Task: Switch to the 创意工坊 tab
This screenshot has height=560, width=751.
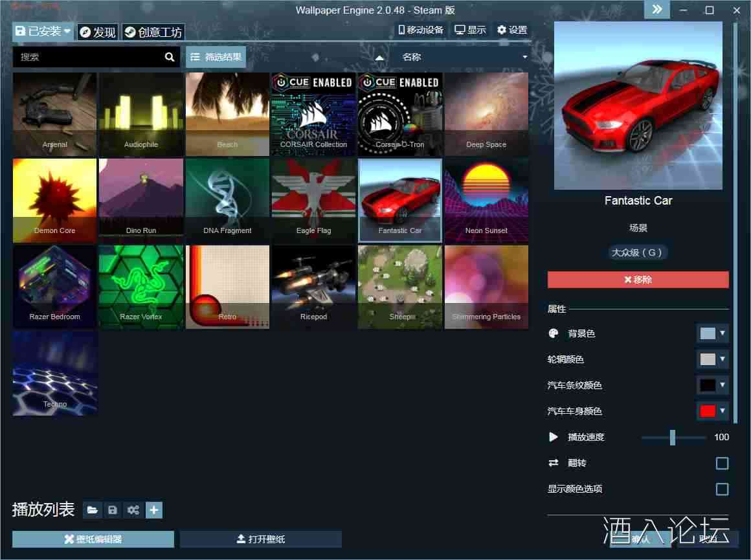Action: click(x=153, y=32)
